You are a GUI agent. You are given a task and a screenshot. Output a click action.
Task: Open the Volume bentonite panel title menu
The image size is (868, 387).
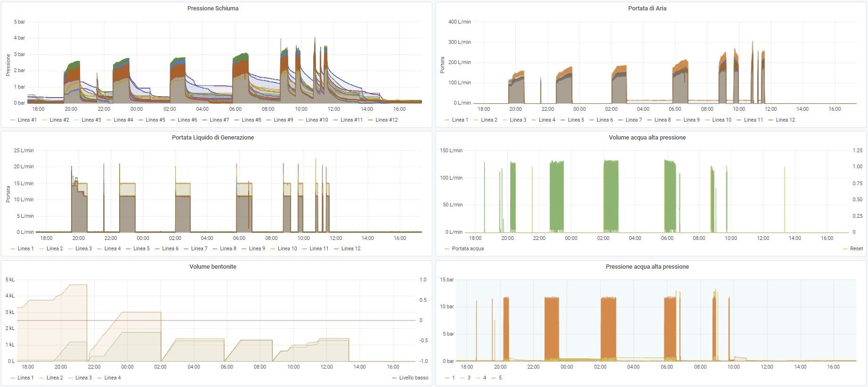(x=212, y=267)
